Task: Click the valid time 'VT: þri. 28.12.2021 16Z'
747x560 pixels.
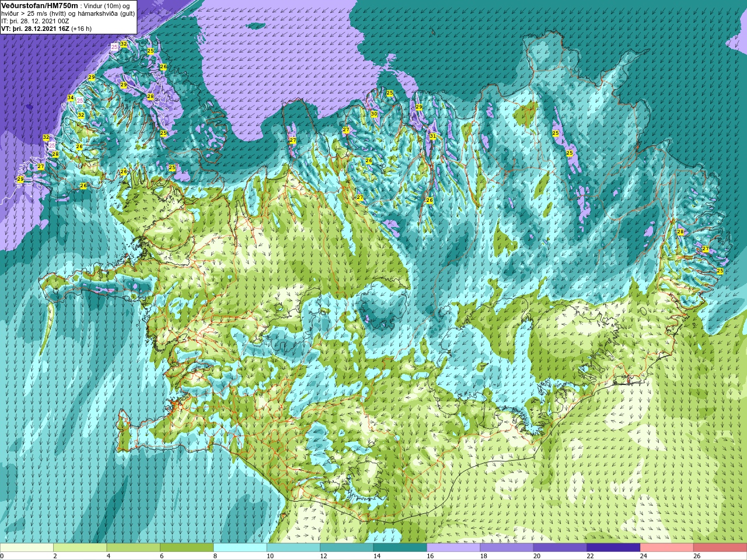Action: pos(35,29)
